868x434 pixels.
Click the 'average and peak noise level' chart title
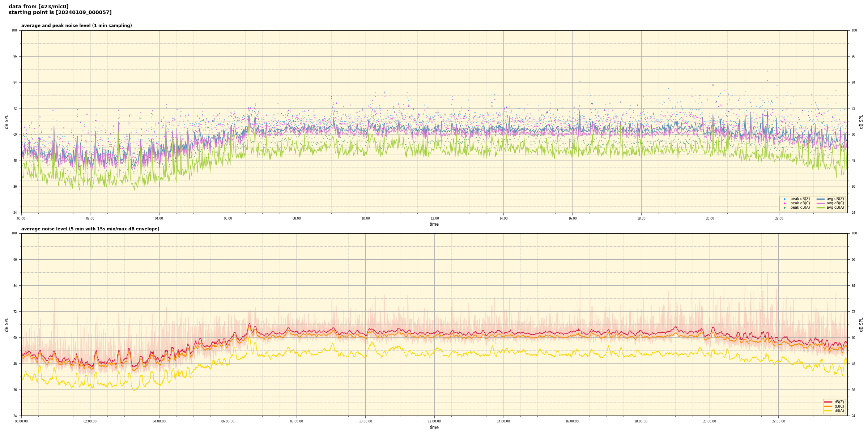point(76,26)
